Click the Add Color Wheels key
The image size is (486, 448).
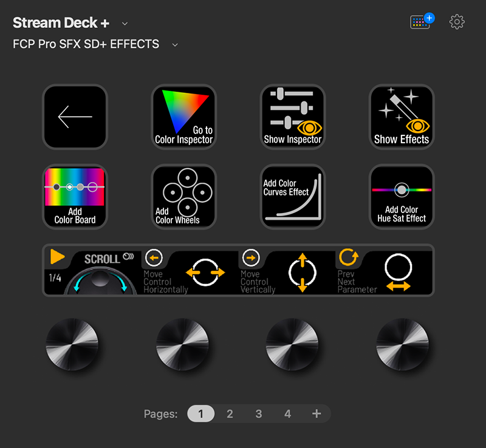click(x=183, y=197)
